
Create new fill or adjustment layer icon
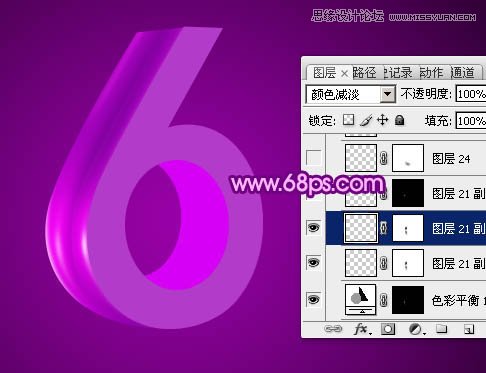coord(416,329)
